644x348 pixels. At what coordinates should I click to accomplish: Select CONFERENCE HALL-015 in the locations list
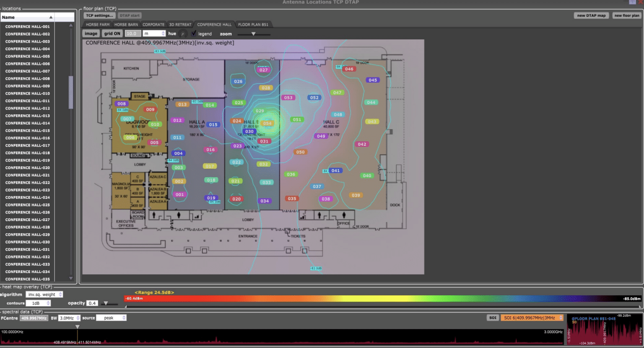click(x=27, y=130)
